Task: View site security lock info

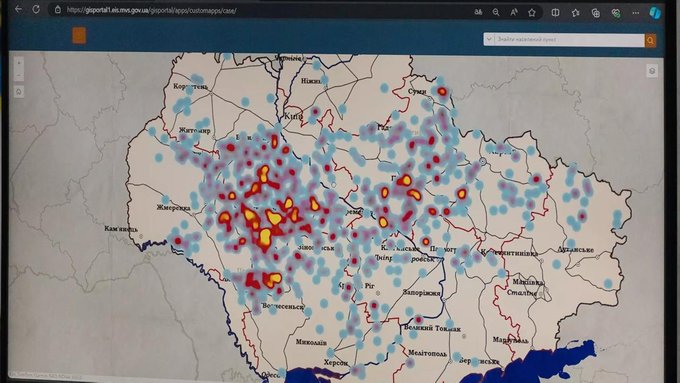Action: coord(58,10)
